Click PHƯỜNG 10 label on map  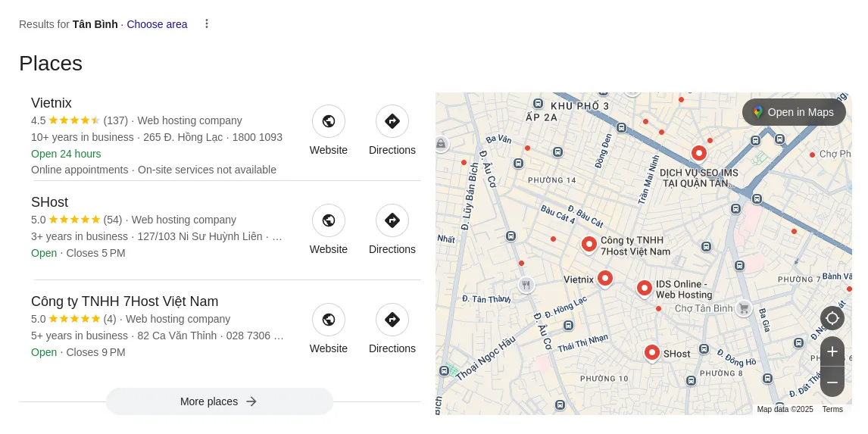pyautogui.click(x=604, y=379)
